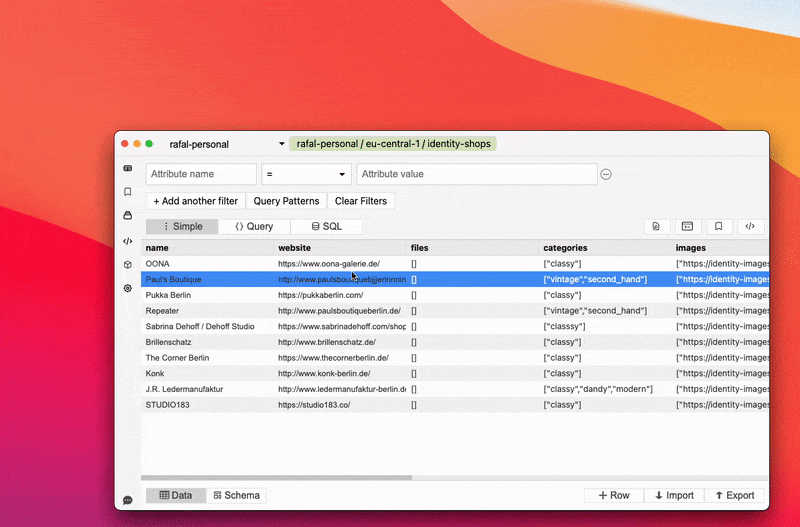
Task: Focus the Attribute name field
Action: (201, 174)
